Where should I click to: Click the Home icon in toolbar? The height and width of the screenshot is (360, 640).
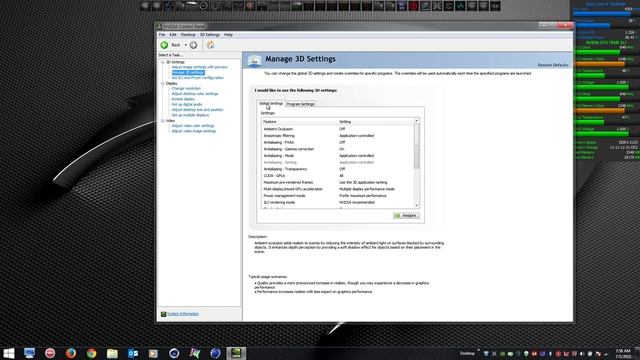(211, 45)
